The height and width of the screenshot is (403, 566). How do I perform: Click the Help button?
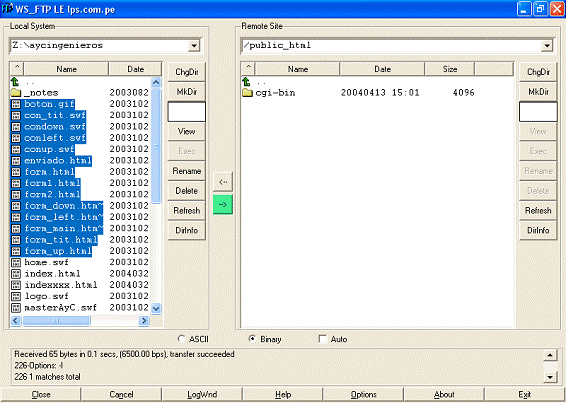[x=283, y=395]
